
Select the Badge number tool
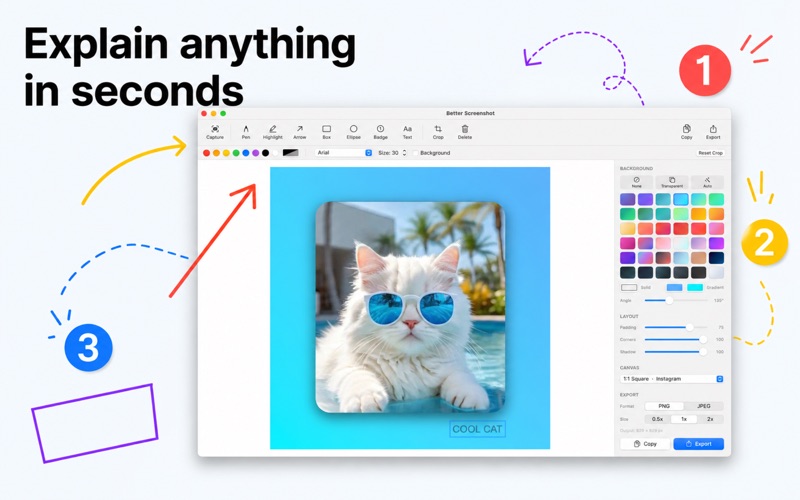point(381,132)
